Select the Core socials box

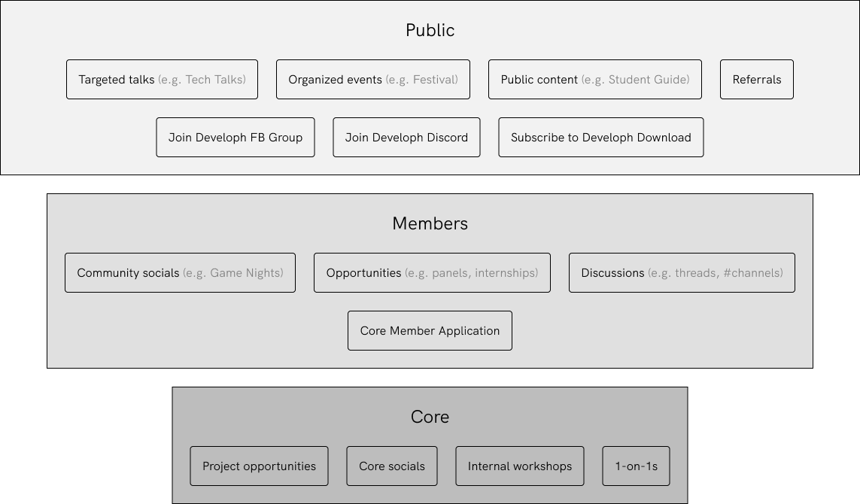[x=391, y=466]
